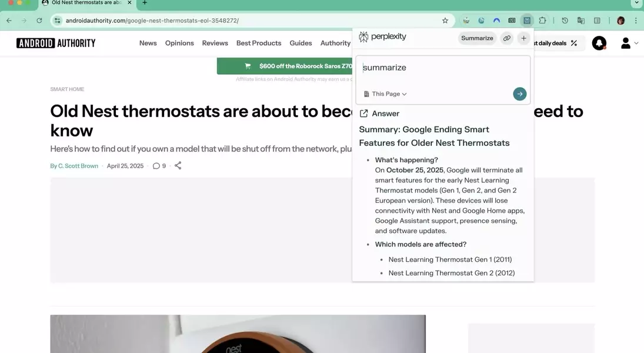The width and height of the screenshot is (644, 353).
Task: Click the link icon in Perplexity panel
Action: click(507, 38)
